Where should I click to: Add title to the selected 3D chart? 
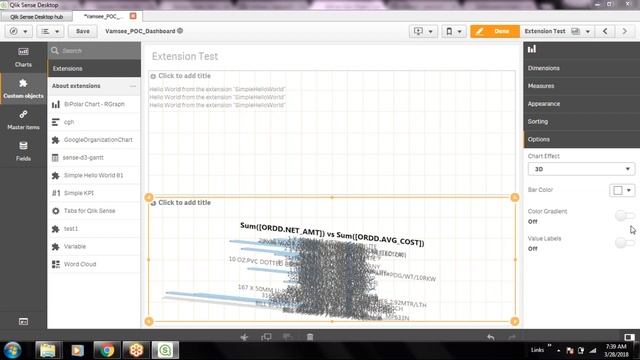coord(184,202)
